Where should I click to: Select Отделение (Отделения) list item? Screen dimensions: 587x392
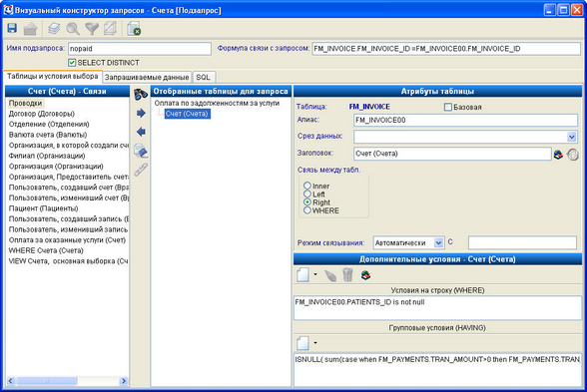49,124
